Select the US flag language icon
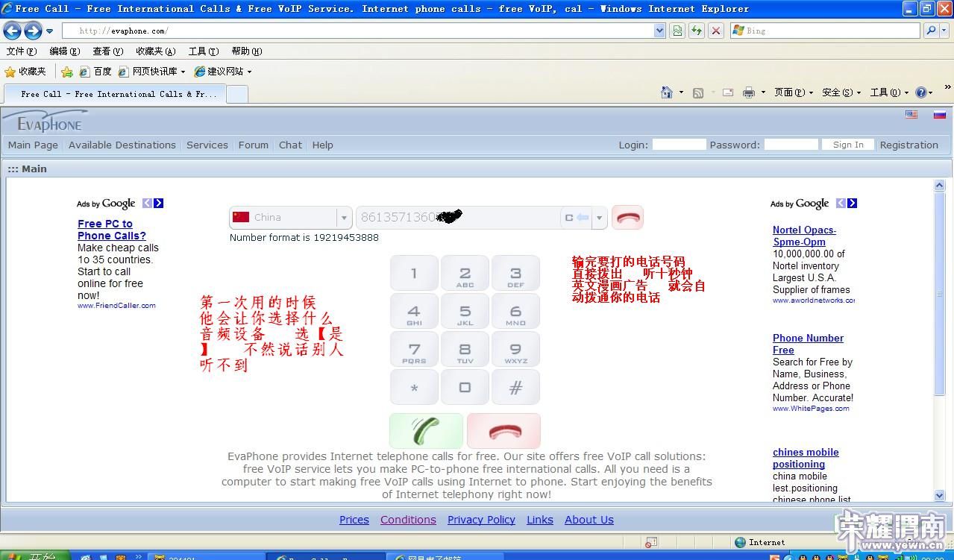The width and height of the screenshot is (954, 560). point(911,115)
